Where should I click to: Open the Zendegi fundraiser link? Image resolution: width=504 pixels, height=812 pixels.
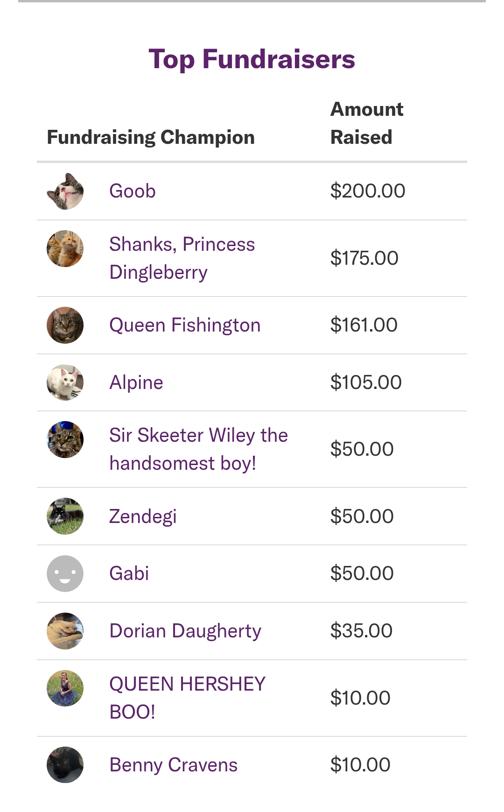click(142, 516)
